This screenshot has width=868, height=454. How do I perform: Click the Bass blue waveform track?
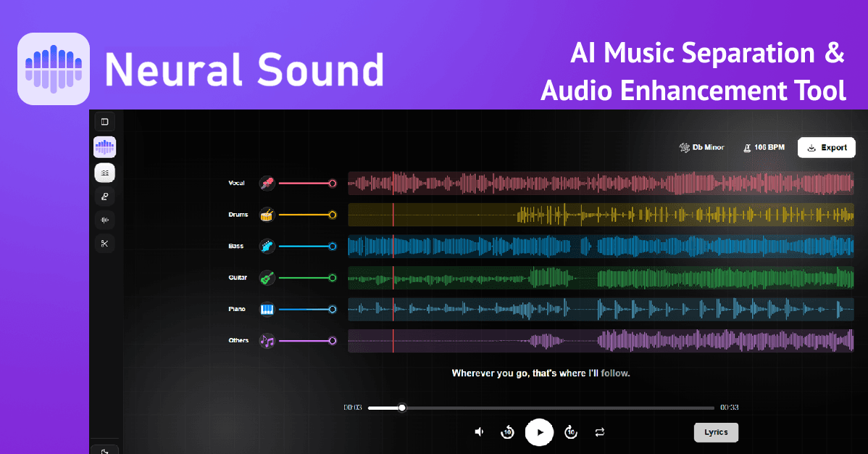[601, 246]
